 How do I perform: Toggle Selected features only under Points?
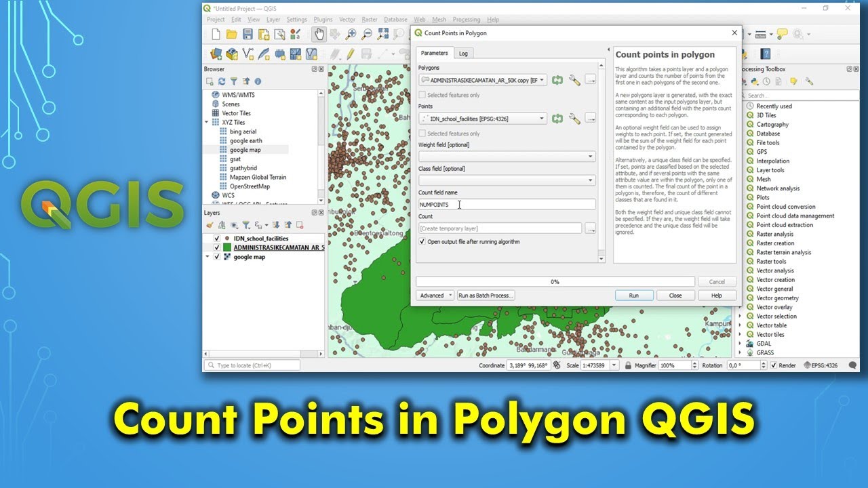pos(422,134)
